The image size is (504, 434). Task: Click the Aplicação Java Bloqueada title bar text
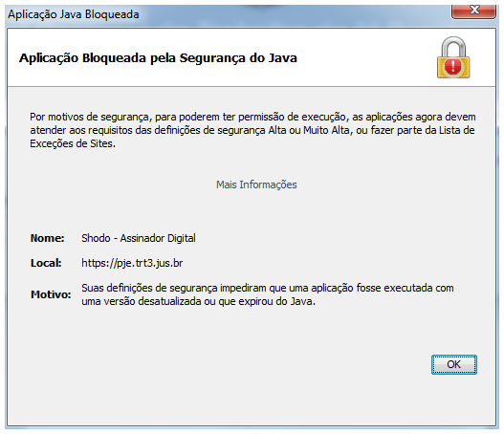pyautogui.click(x=74, y=14)
